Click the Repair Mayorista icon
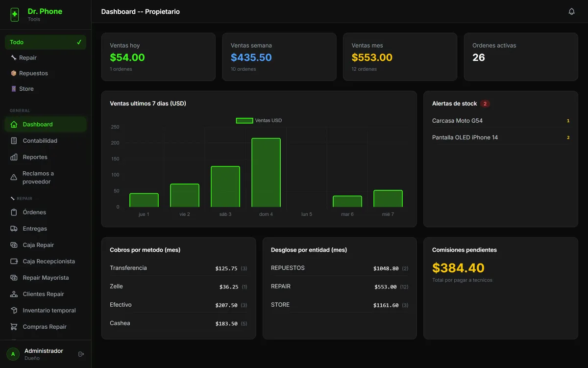 coord(14,278)
